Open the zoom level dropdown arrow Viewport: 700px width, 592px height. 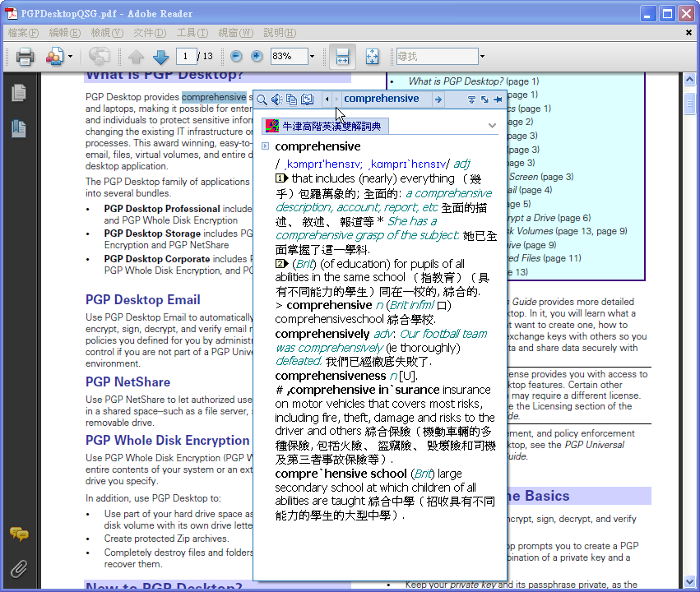tap(312, 56)
